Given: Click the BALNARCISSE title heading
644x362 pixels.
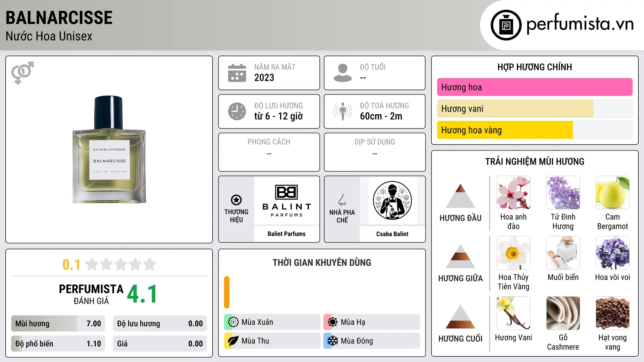Looking at the screenshot, I should pyautogui.click(x=59, y=18).
